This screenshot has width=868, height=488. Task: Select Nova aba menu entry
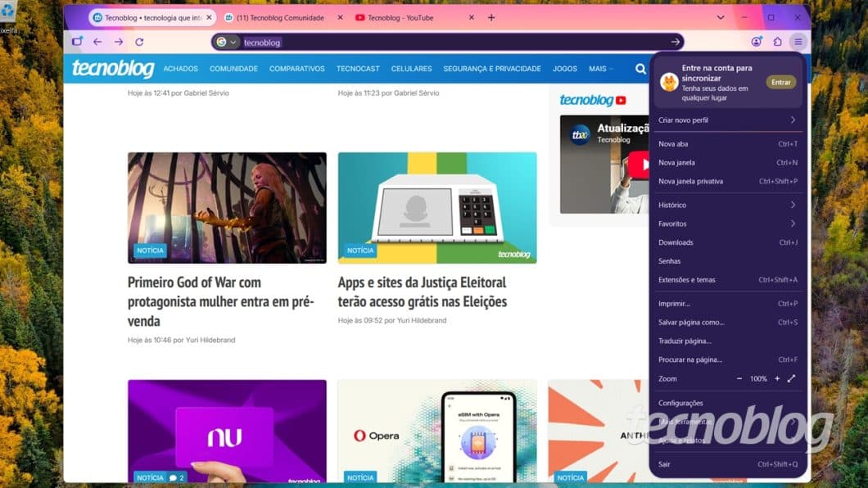[727, 144]
